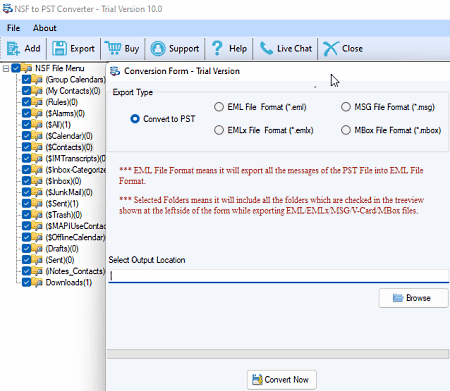Click the app icon in title bar
450x391 pixels.
(x=7, y=8)
